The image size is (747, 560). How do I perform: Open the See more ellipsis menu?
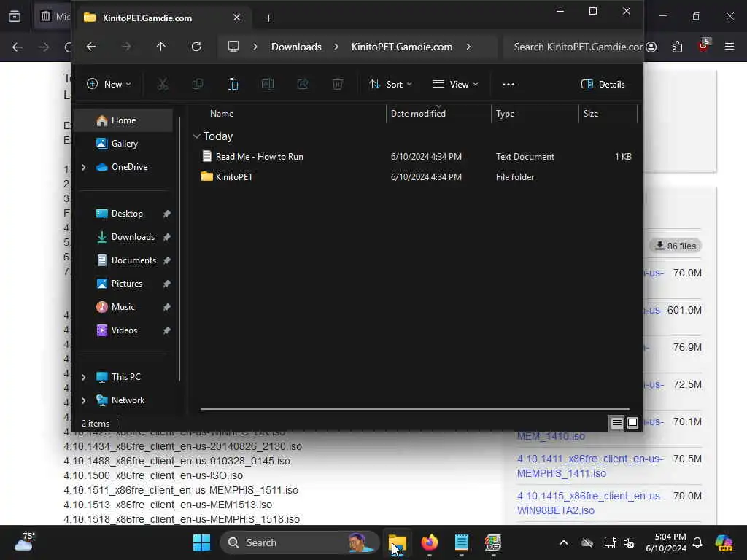508,85
